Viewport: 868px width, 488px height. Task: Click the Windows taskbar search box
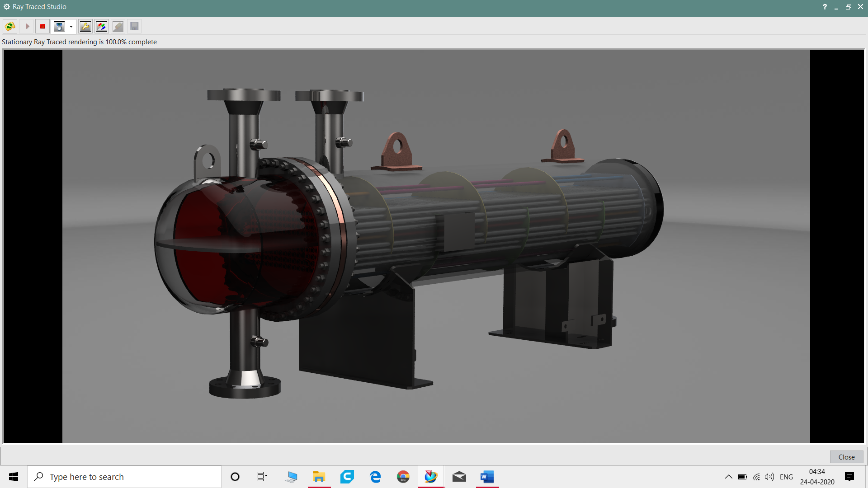tap(124, 477)
